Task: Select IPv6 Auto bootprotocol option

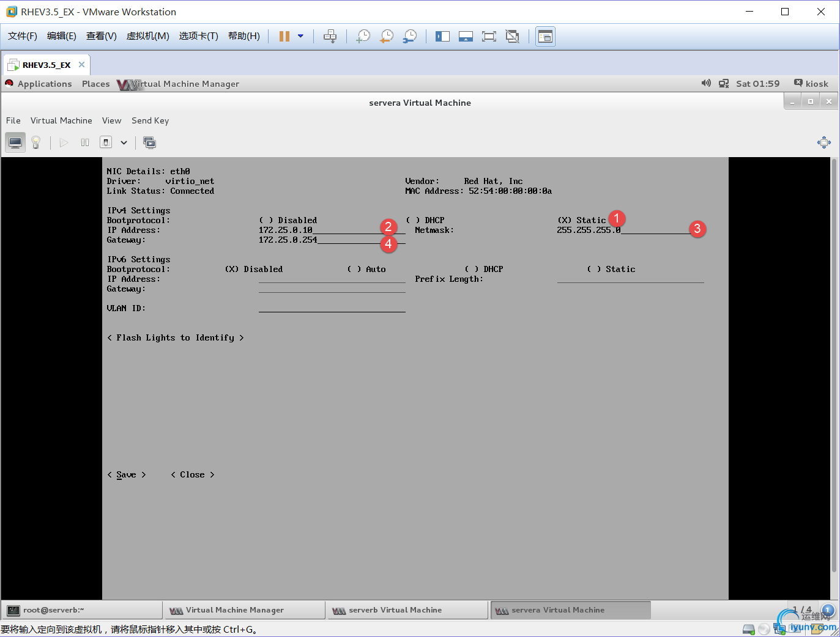Action: pos(366,269)
